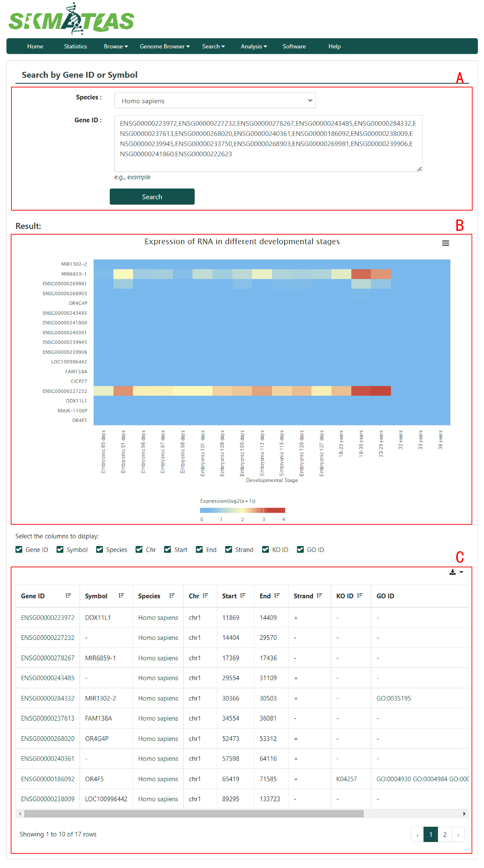
Task: Click MIR6859-1 heatmap cell at 19-30 years
Action: 361,274
